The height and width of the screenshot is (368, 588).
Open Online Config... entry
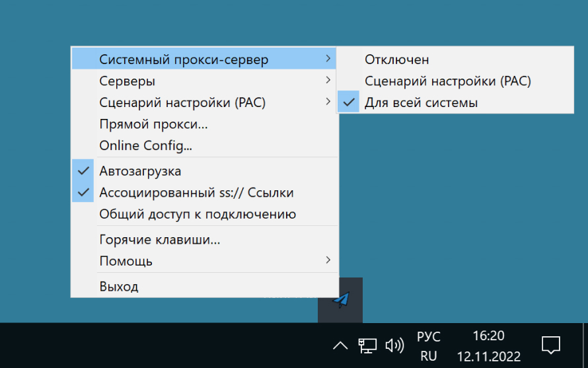click(x=205, y=145)
